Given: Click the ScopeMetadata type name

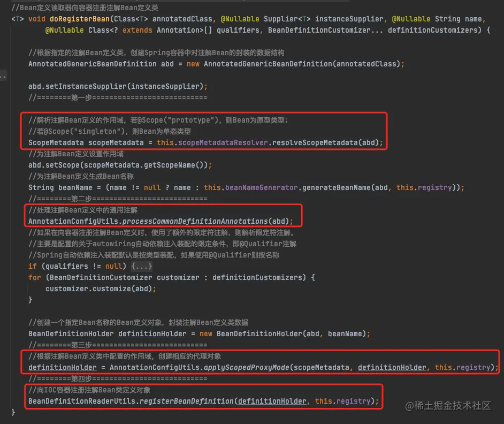Looking at the screenshot, I should click(54, 142).
